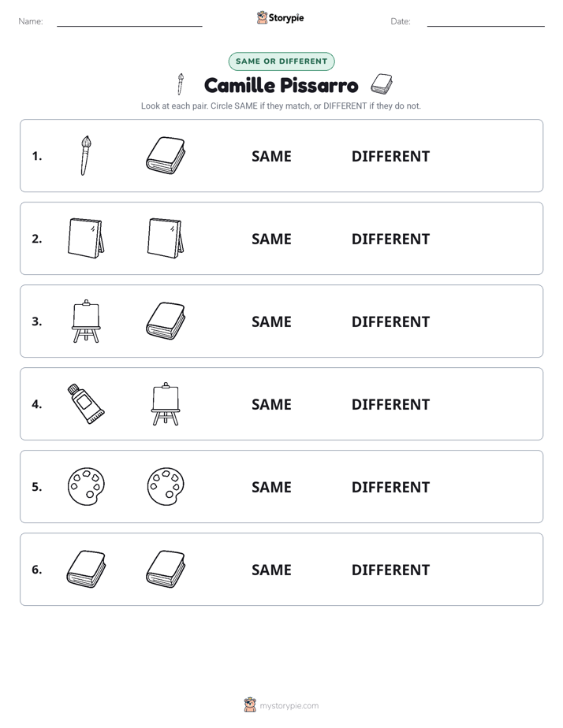Click the book icon in row 1
Screen dimensions: 563x728
tap(166, 155)
